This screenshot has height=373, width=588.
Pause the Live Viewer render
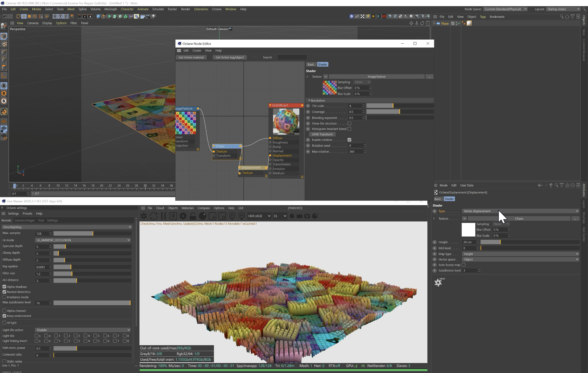tap(163, 216)
